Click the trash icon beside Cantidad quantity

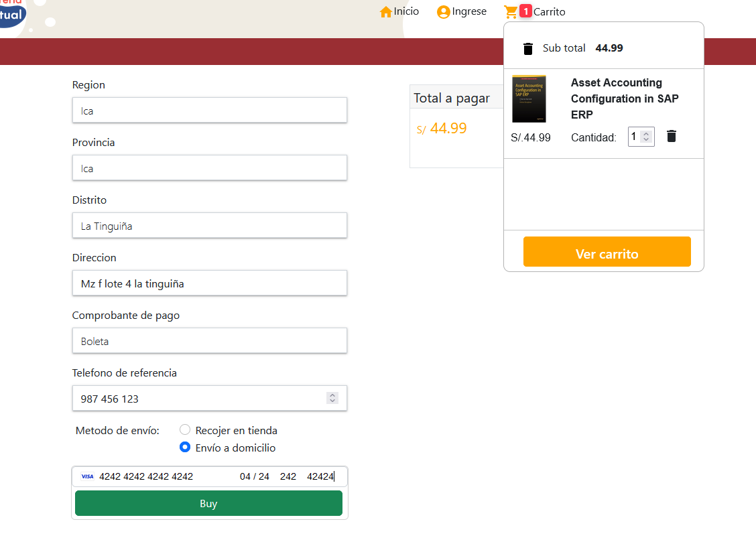pyautogui.click(x=671, y=137)
